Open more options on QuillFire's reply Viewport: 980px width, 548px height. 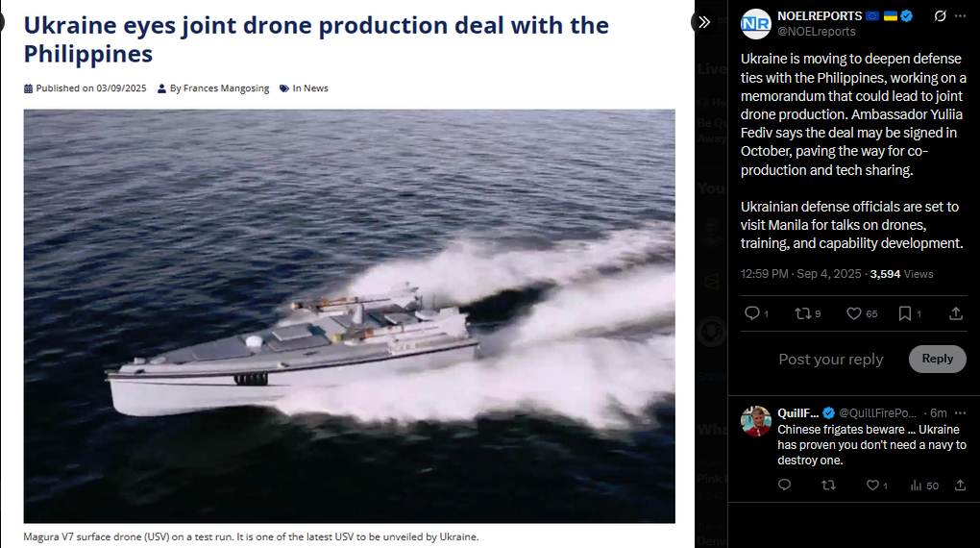click(961, 412)
